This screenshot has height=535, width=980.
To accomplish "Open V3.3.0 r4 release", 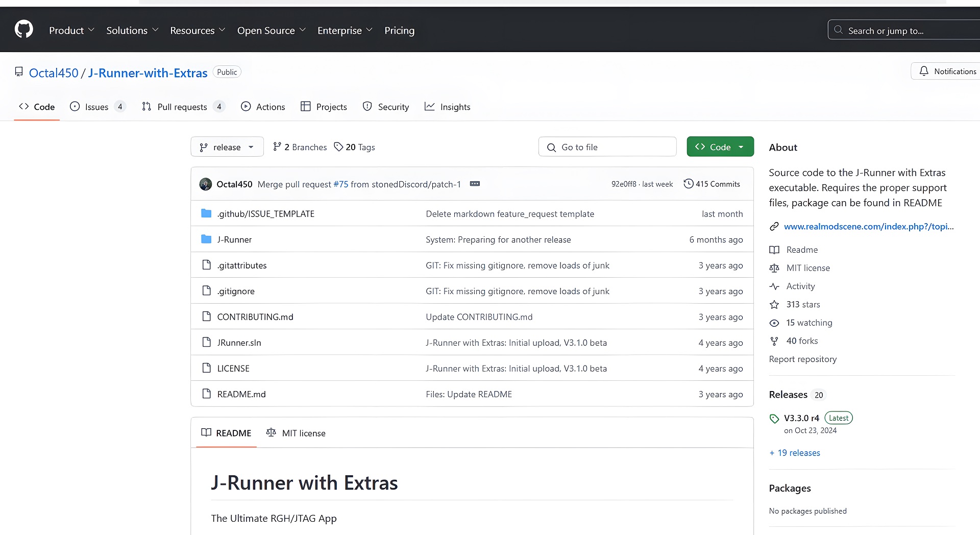I will [x=801, y=418].
